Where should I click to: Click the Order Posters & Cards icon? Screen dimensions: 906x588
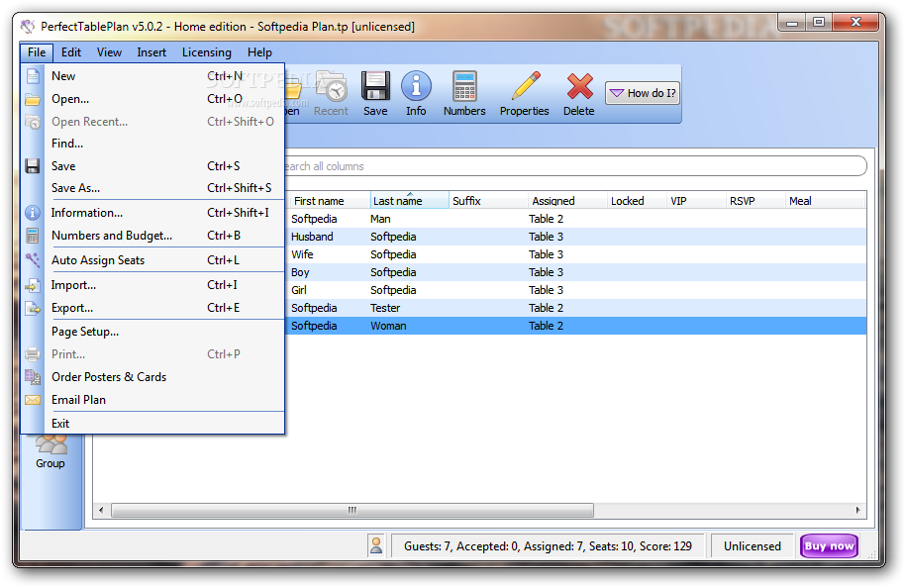pyautogui.click(x=33, y=377)
